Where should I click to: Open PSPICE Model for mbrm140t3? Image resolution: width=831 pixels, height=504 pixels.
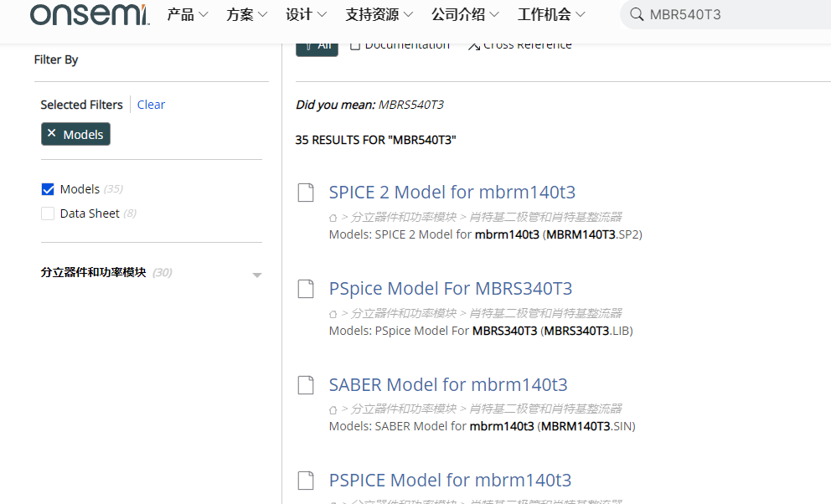(x=450, y=481)
